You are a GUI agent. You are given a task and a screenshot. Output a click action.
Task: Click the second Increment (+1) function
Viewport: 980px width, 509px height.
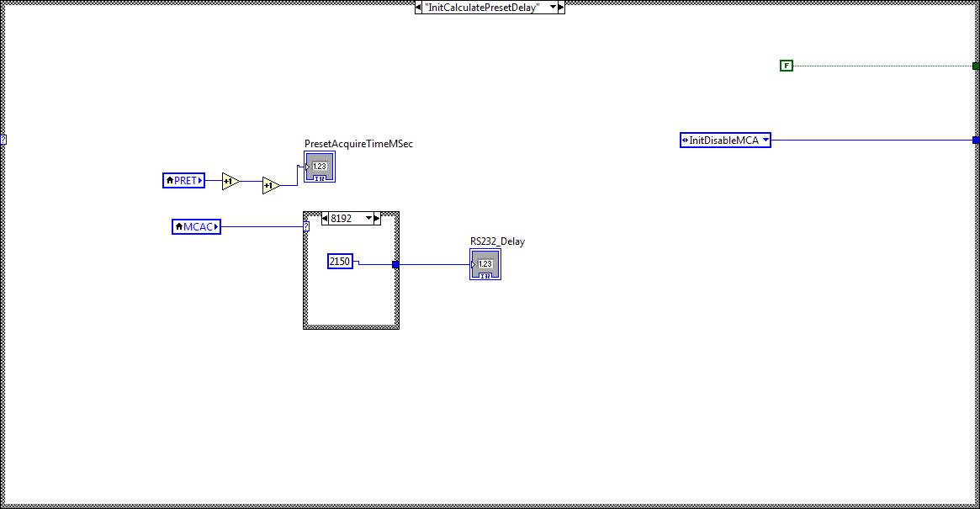[269, 186]
